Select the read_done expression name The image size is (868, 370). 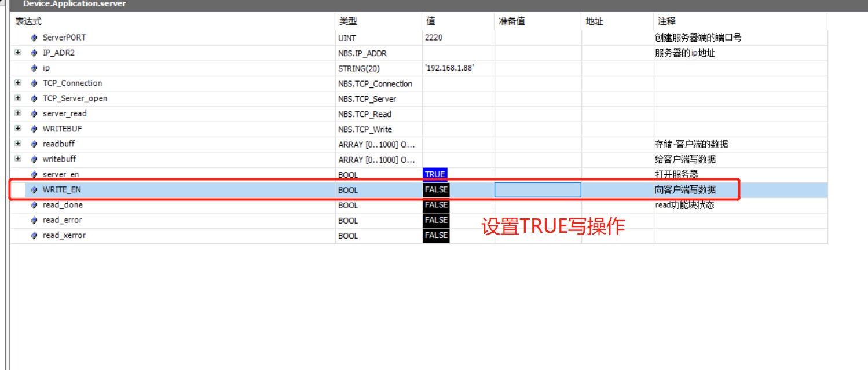click(x=63, y=205)
